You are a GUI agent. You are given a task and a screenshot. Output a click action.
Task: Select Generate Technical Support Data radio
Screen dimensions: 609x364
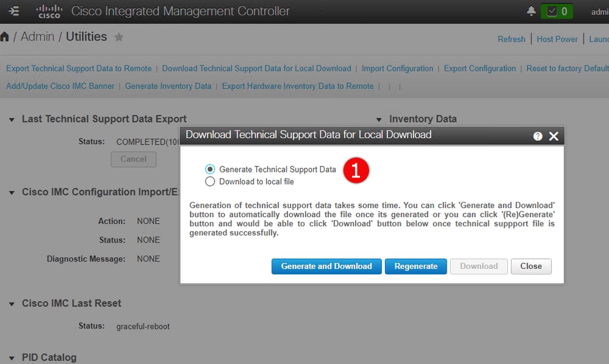pos(210,169)
